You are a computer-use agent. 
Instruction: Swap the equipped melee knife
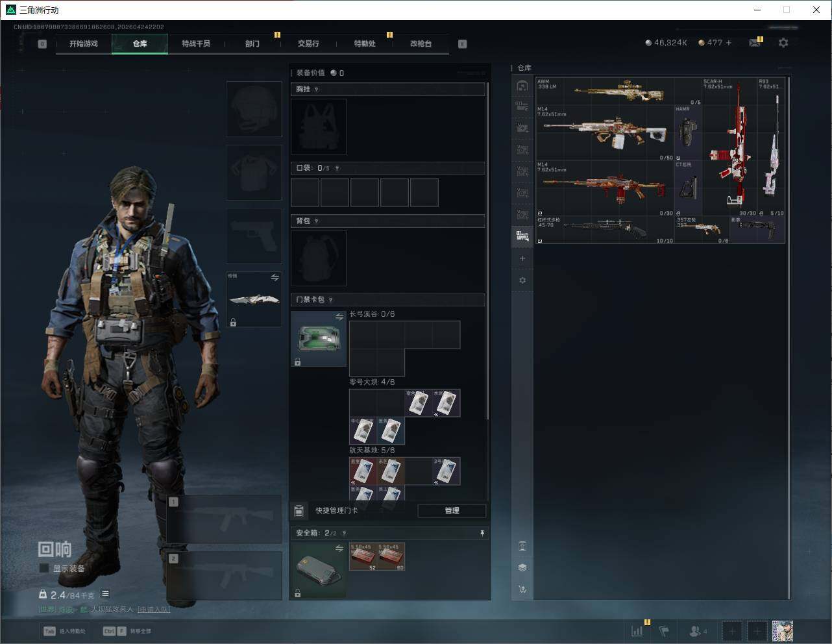click(275, 278)
